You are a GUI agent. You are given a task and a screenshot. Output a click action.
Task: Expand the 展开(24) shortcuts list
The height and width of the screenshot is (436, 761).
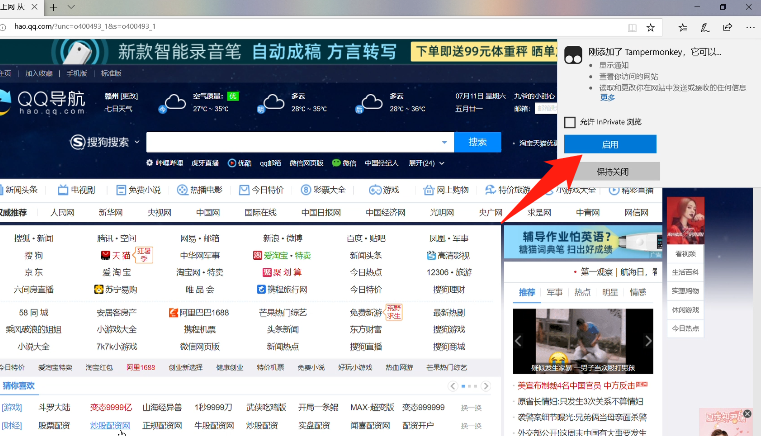tap(426, 163)
